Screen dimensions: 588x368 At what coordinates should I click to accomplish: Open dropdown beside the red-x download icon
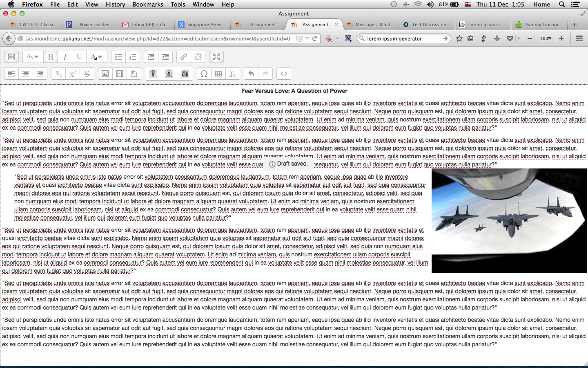click(x=337, y=38)
